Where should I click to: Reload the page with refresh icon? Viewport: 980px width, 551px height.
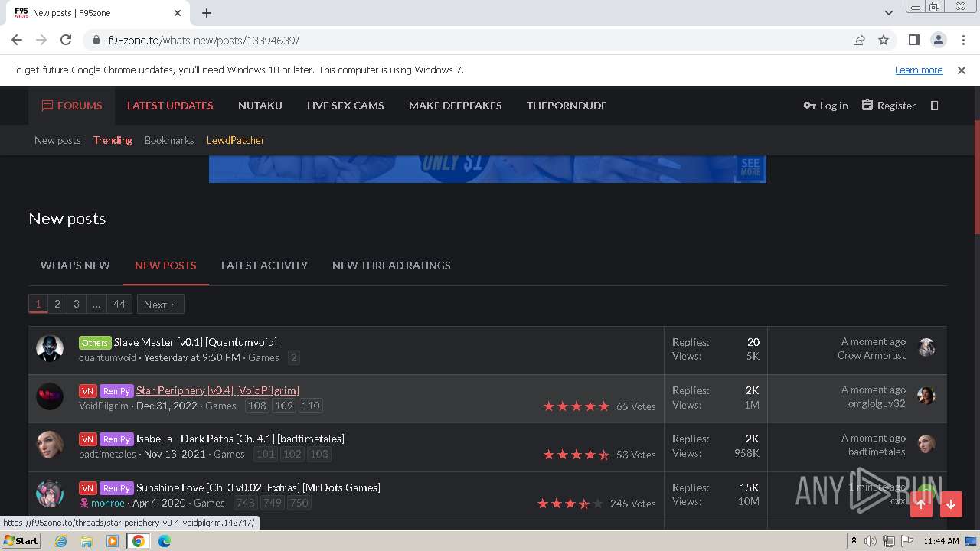(x=66, y=40)
